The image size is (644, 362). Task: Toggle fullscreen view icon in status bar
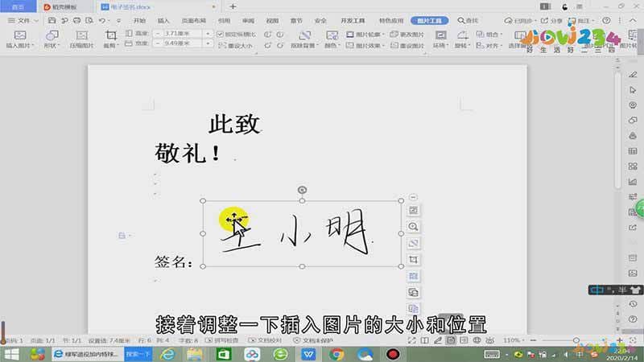(x=412, y=340)
